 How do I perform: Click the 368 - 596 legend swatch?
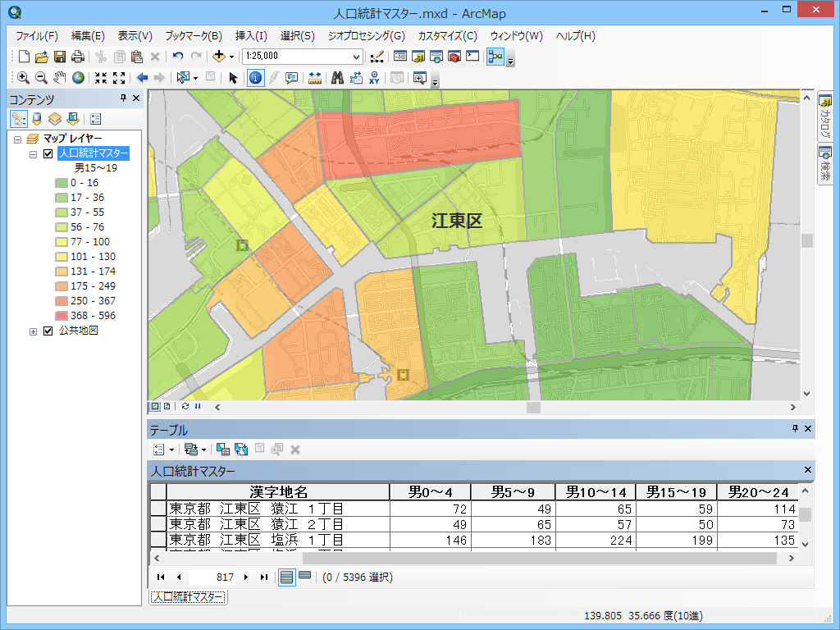(61, 316)
